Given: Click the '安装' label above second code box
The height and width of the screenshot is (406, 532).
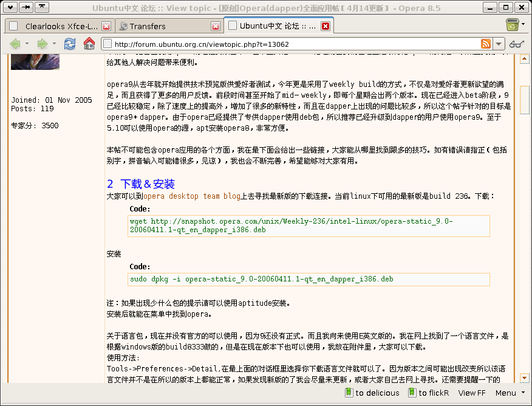Looking at the screenshot, I should pos(114,254).
